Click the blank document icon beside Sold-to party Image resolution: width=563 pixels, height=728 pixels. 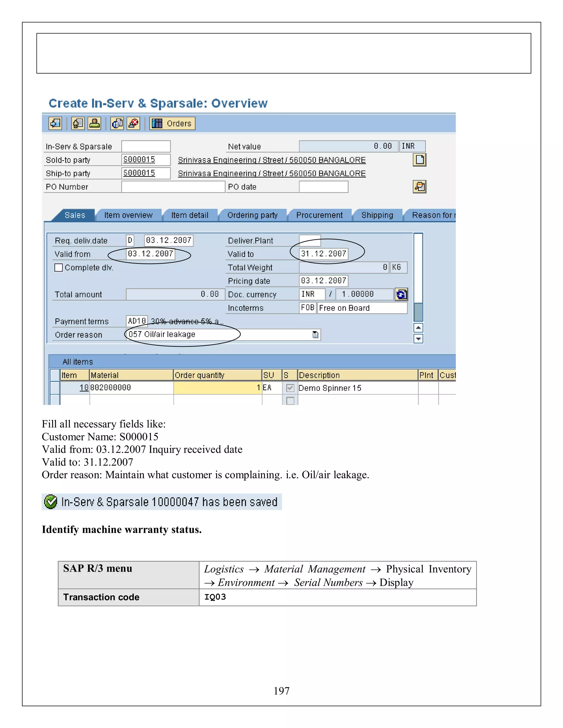point(420,160)
